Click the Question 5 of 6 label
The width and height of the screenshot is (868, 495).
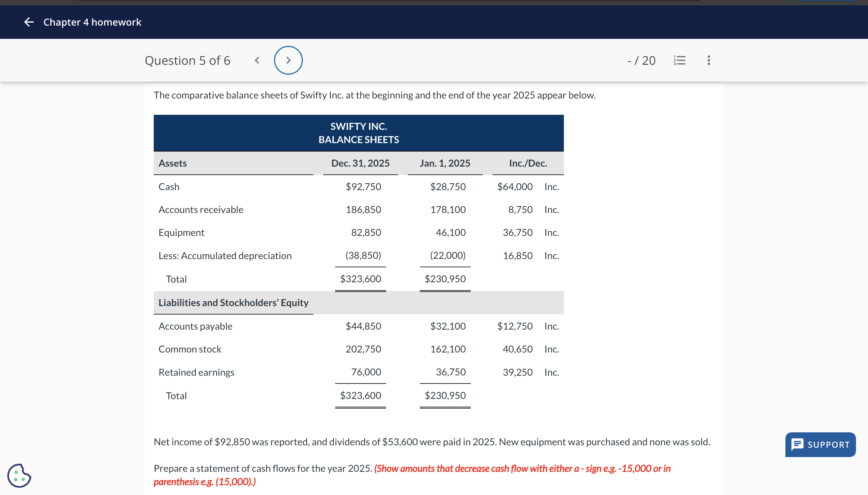point(187,61)
